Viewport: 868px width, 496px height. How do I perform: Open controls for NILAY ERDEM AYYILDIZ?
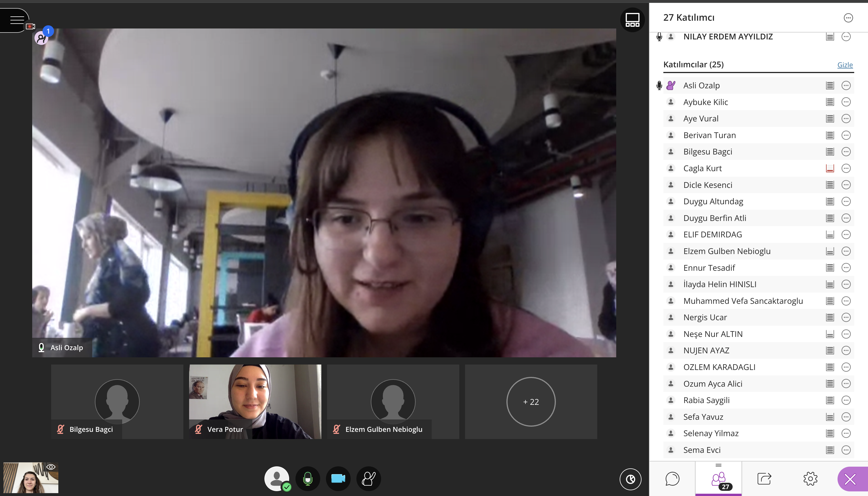tap(846, 37)
